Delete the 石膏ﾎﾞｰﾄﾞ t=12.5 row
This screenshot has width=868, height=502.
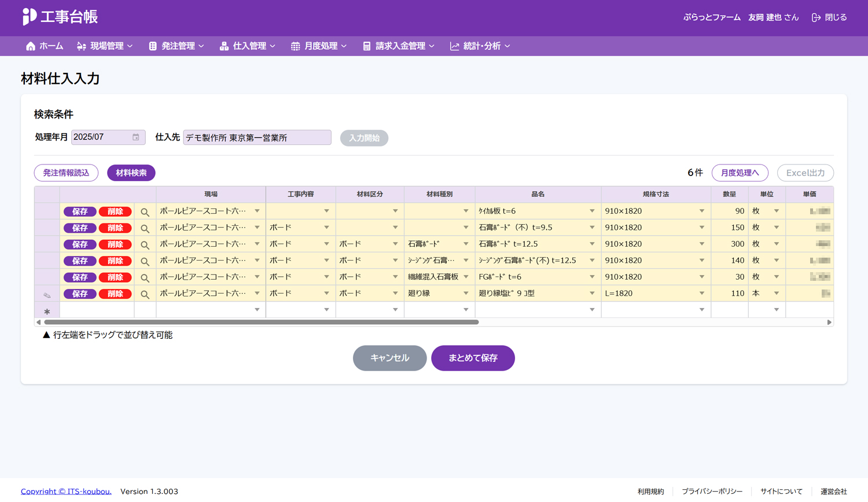click(115, 244)
